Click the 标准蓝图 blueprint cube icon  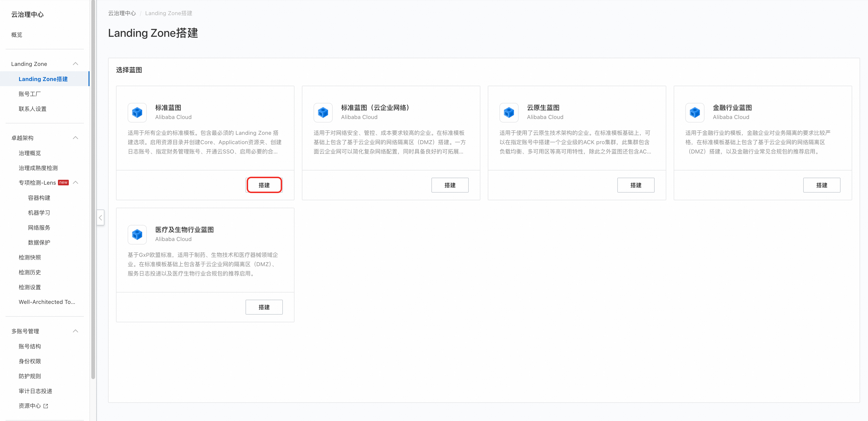137,112
